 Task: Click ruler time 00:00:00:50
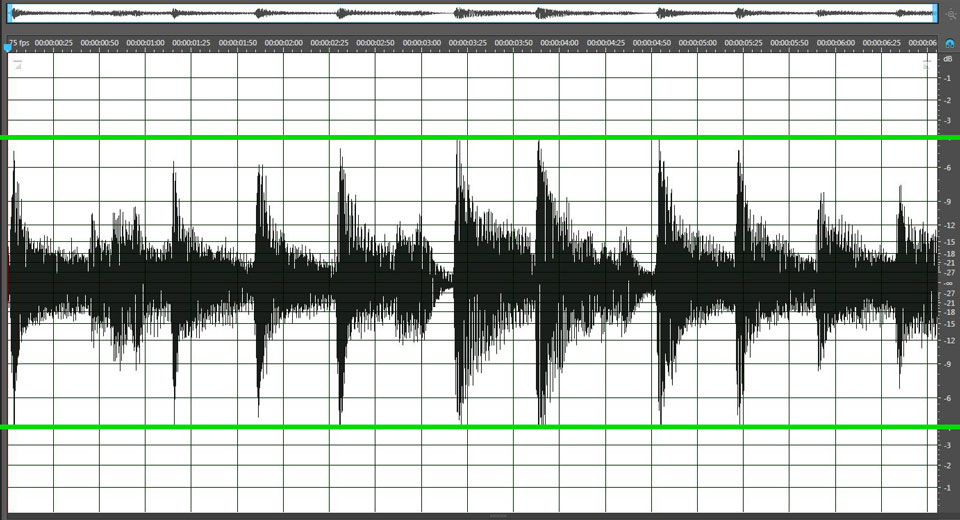point(99,43)
